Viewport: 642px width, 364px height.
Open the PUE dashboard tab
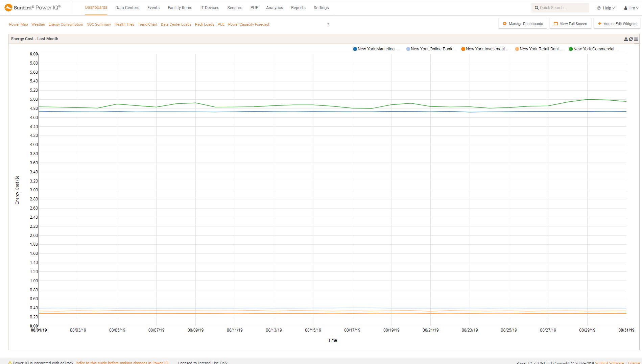[x=221, y=24]
